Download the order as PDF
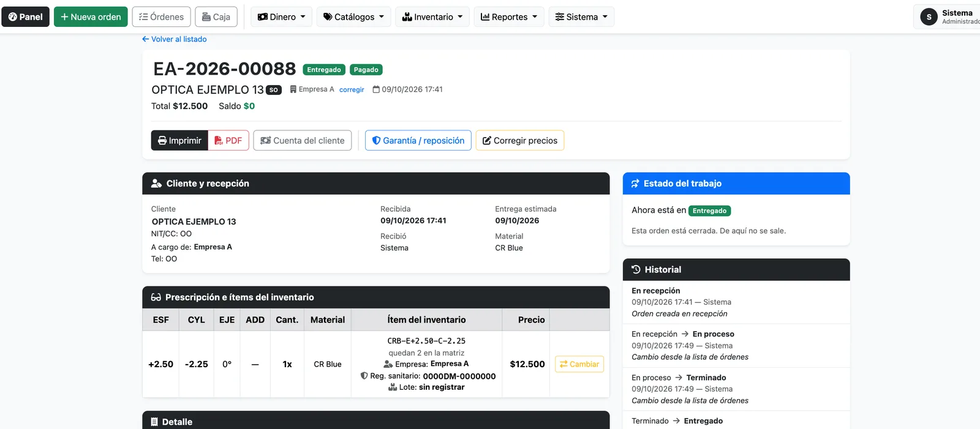This screenshot has height=429, width=980. tap(228, 140)
